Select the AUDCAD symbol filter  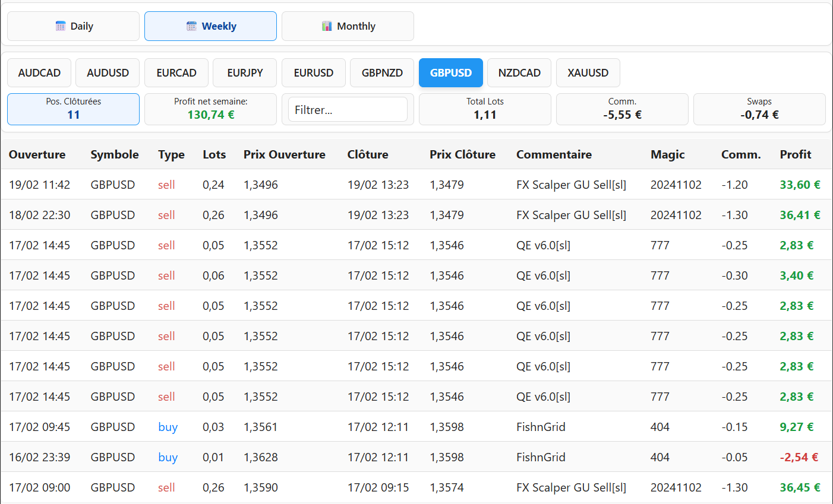pos(39,73)
